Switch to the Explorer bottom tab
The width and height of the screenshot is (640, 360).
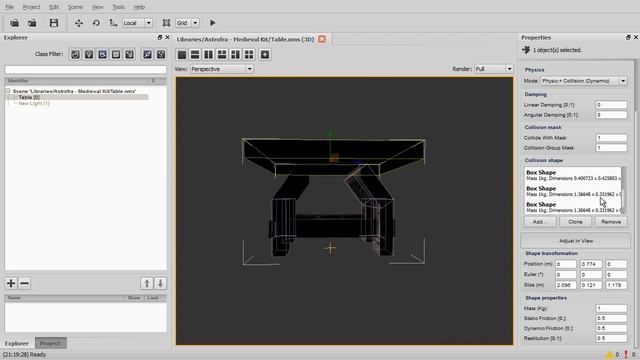(17, 343)
